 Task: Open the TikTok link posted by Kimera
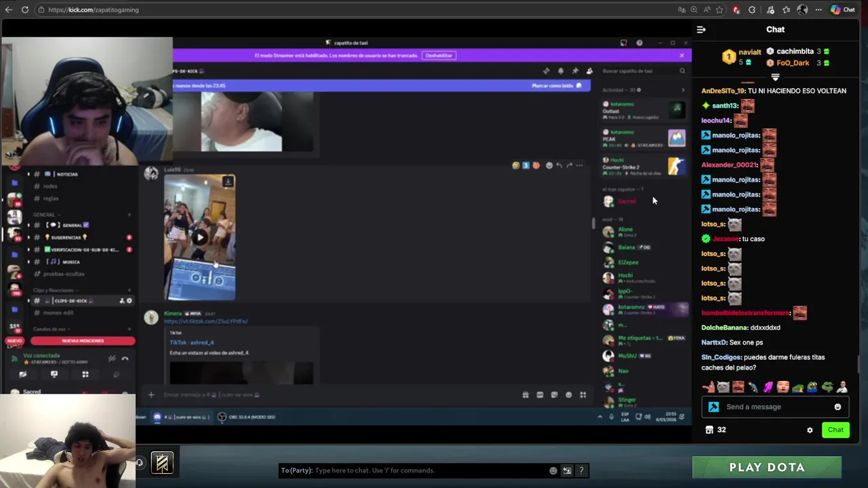(x=205, y=321)
